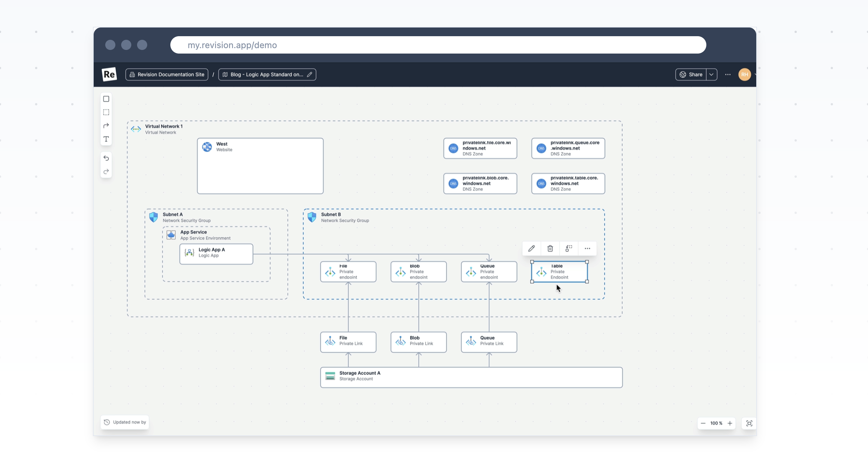The image size is (868, 456).
Task: Select the dashed container tool
Action: 106,112
